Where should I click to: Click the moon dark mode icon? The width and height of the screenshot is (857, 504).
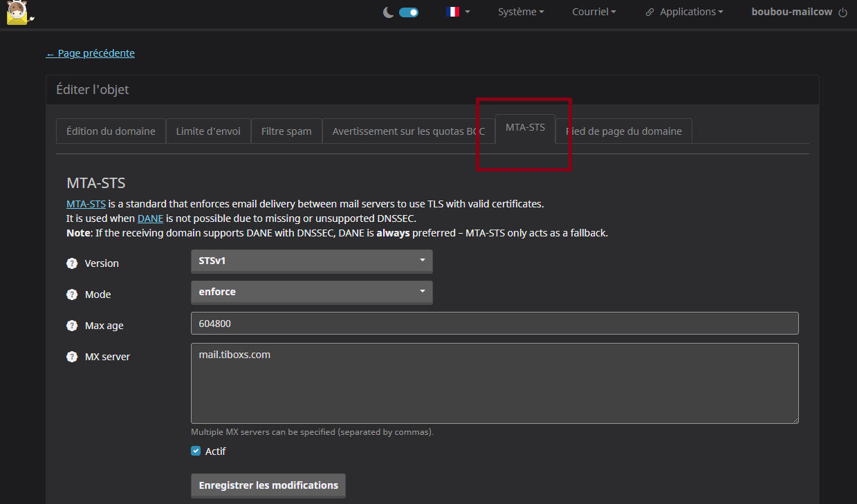[389, 12]
